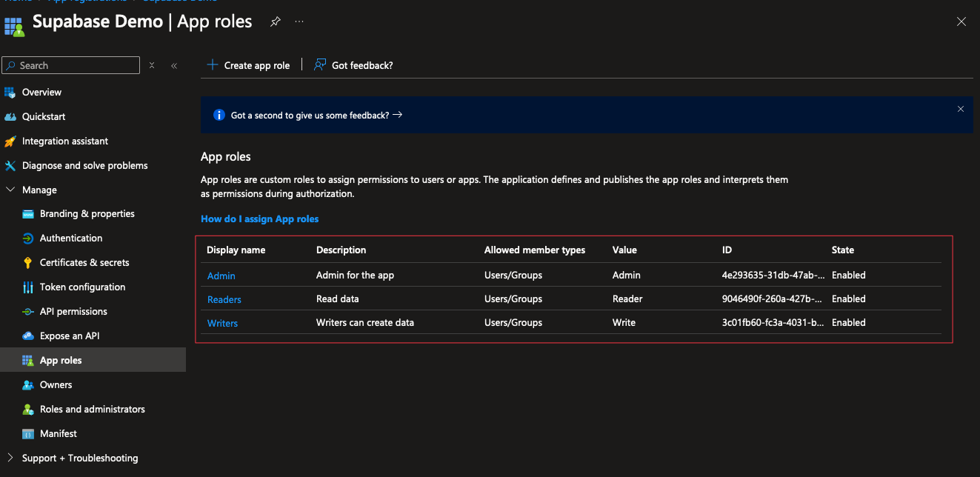Collapse the sidebar menu with the double chevron
Viewport: 980px width, 477px height.
pyautogui.click(x=174, y=65)
